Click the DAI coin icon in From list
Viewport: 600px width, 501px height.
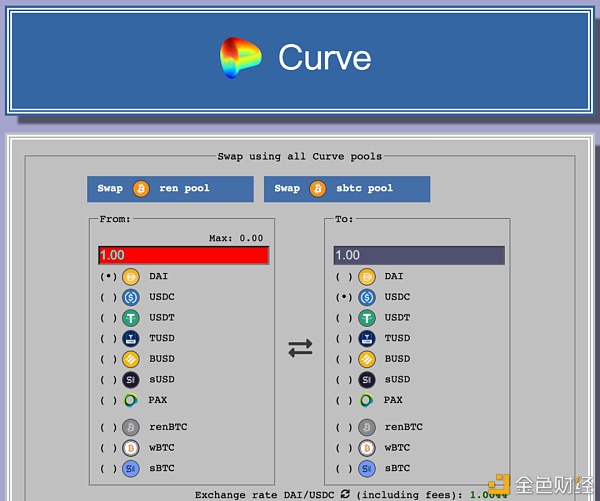[x=131, y=276]
